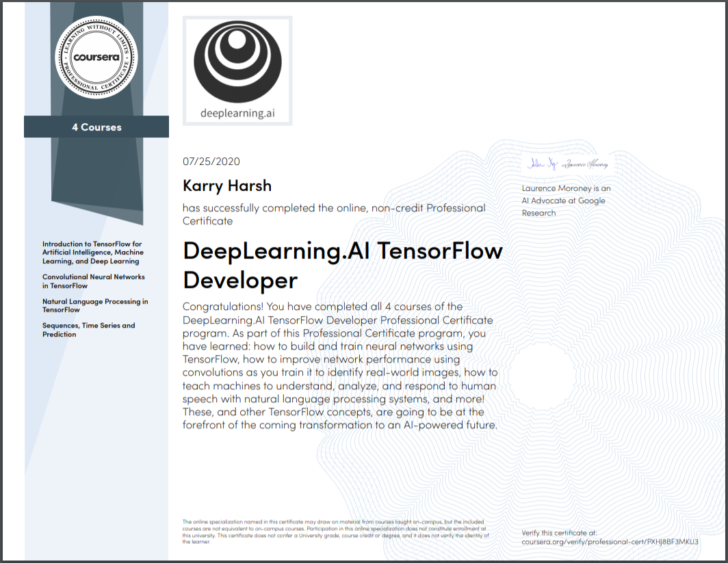Click the "Congratulations!" description paragraph

[x=340, y=366]
